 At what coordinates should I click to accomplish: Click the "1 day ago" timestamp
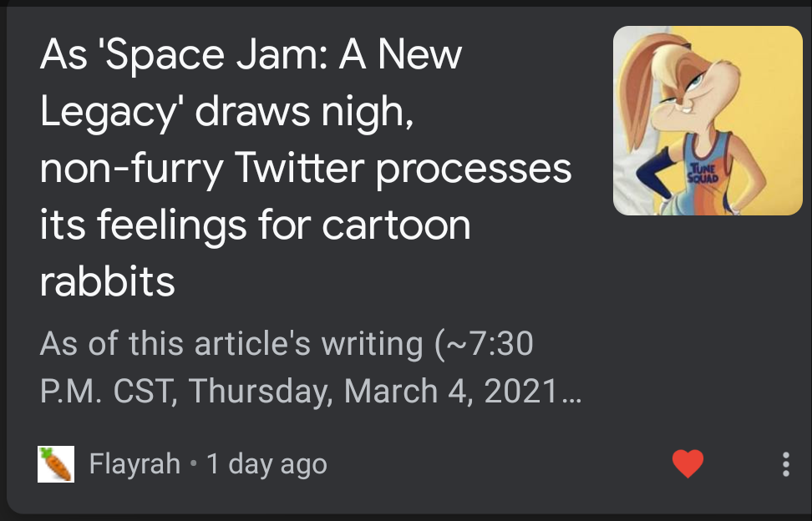click(266, 463)
